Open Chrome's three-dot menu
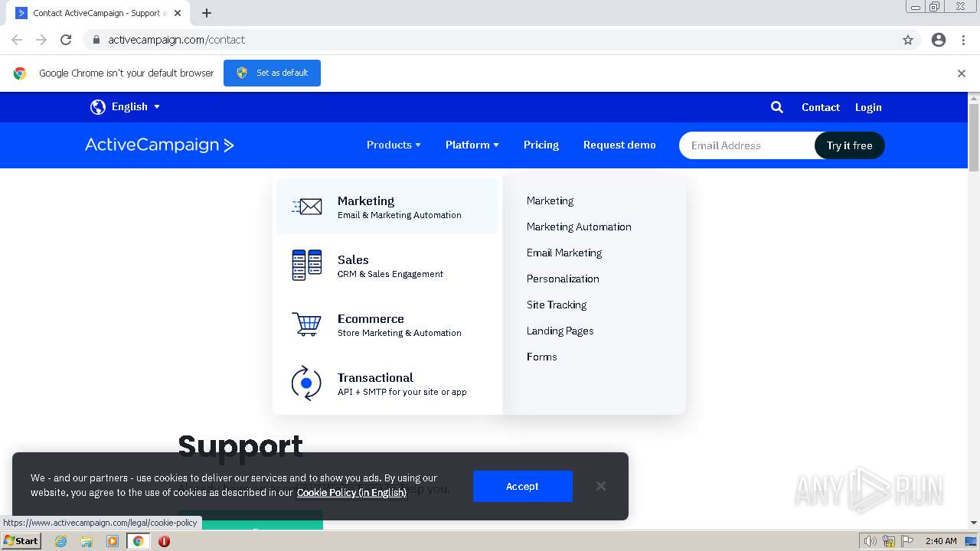The width and height of the screenshot is (980, 551). coord(963,40)
